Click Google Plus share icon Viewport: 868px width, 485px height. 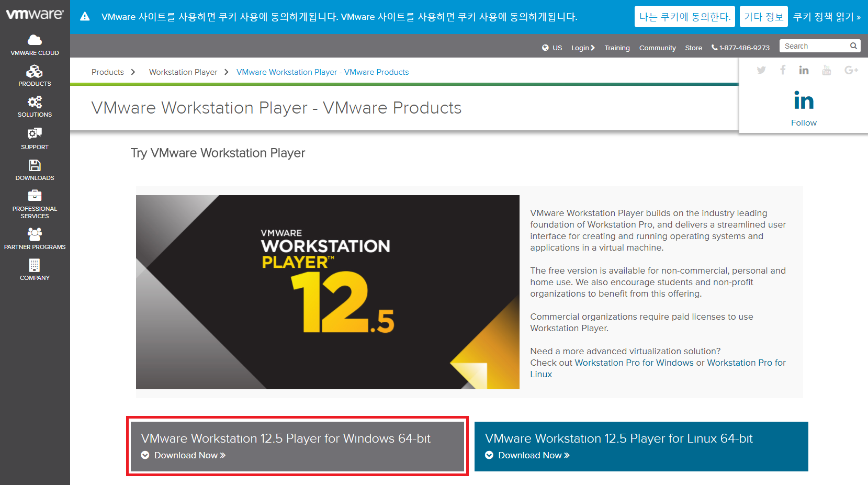coord(851,70)
